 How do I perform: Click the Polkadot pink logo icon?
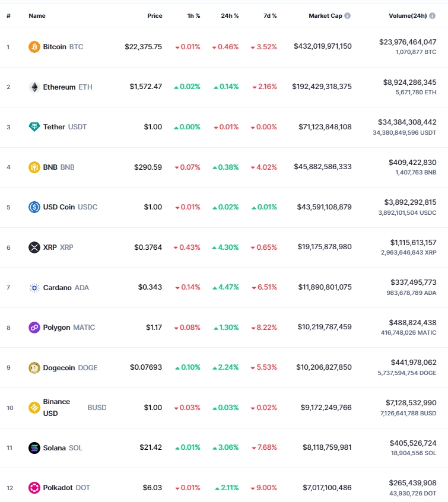point(34,488)
